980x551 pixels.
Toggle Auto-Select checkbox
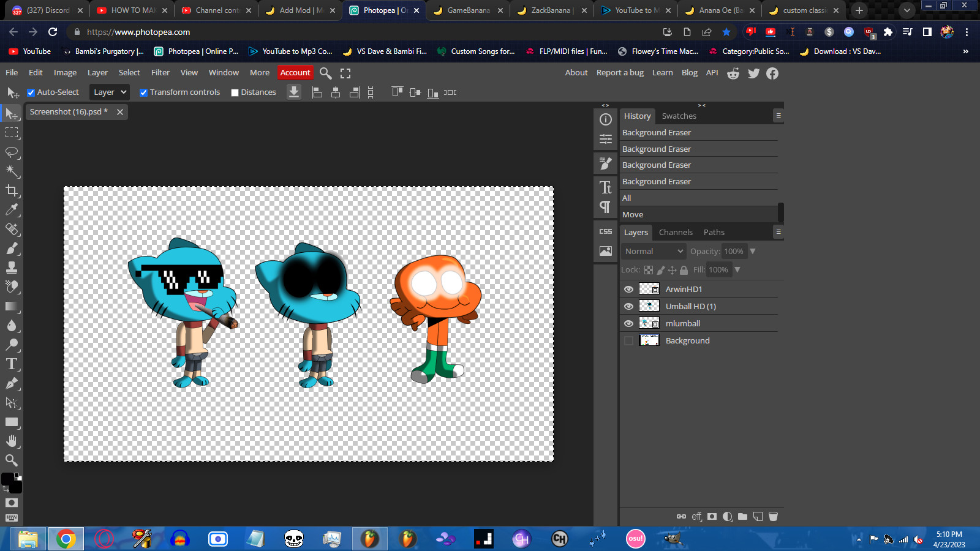click(x=31, y=92)
